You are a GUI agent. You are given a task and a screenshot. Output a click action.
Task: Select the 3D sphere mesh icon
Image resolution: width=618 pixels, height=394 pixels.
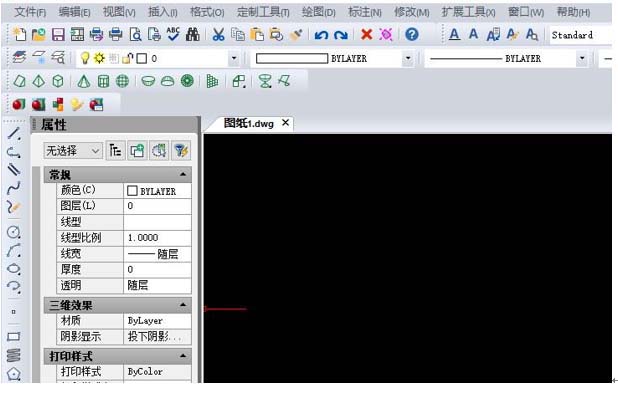pos(123,81)
